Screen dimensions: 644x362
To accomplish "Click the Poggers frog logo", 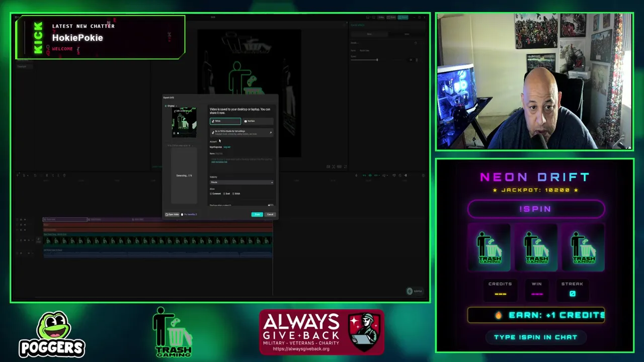I will 52,334.
